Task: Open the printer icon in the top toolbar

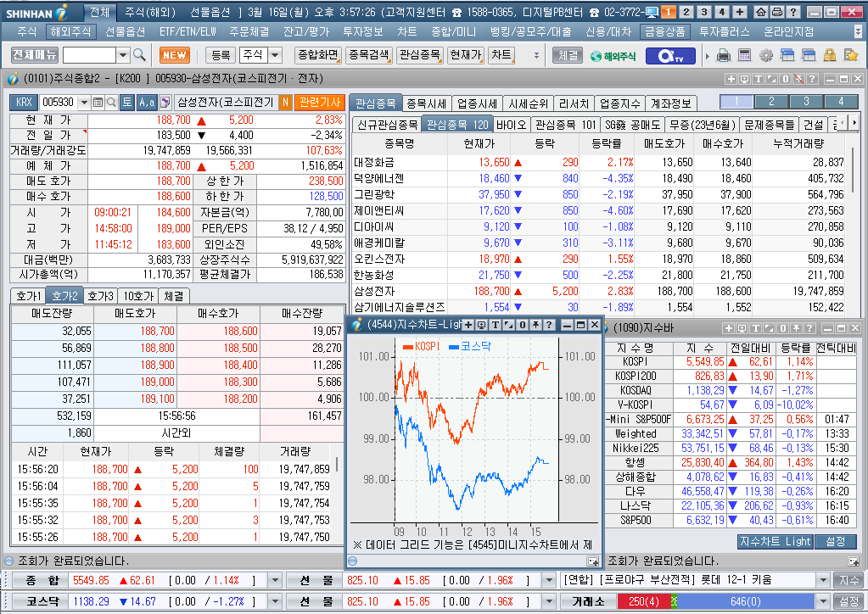Action: (723, 55)
